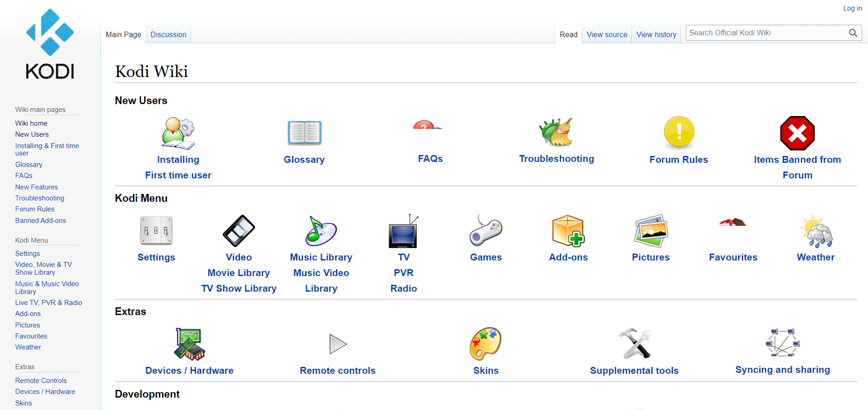Screen dimensions: 868x410
Task: Open Live TV, PVR & Radio sidebar link
Action: coord(48,303)
